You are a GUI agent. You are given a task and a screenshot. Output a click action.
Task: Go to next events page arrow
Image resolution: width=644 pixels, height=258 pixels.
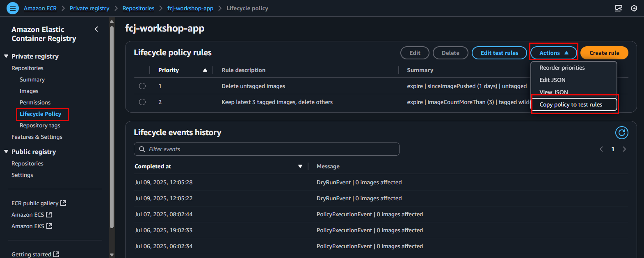624,149
